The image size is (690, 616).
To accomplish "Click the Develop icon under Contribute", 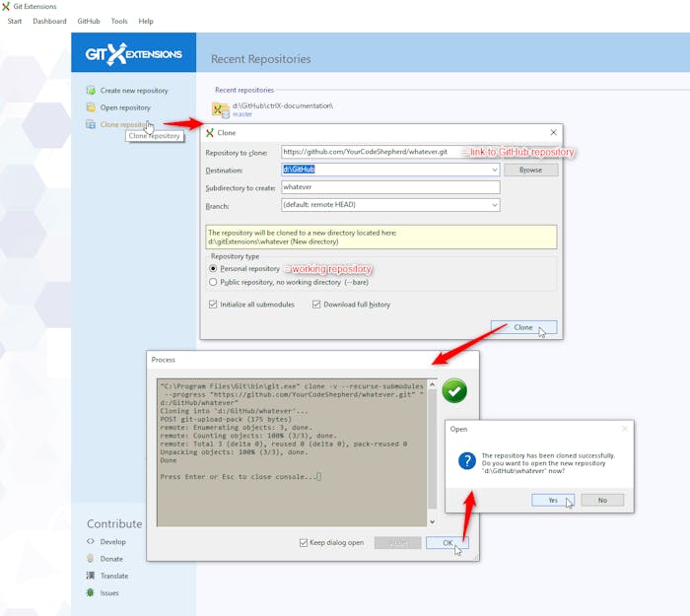I will pos(91,541).
